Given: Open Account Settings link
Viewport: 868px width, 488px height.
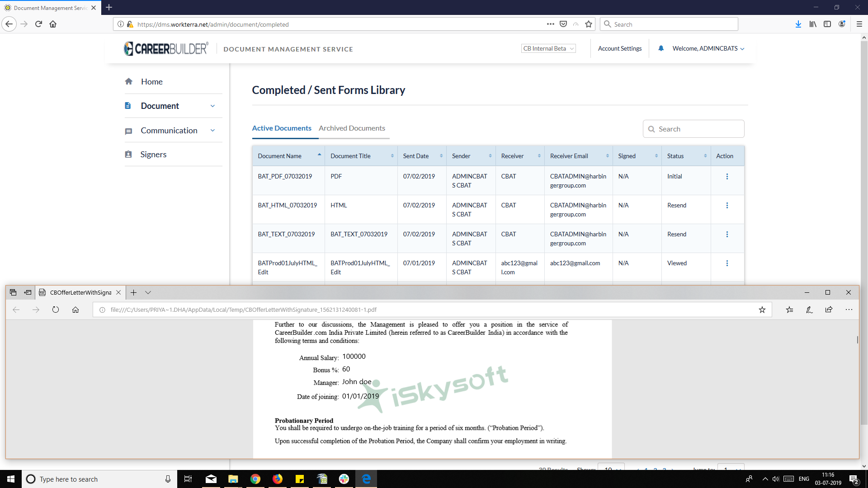Looking at the screenshot, I should point(620,48).
